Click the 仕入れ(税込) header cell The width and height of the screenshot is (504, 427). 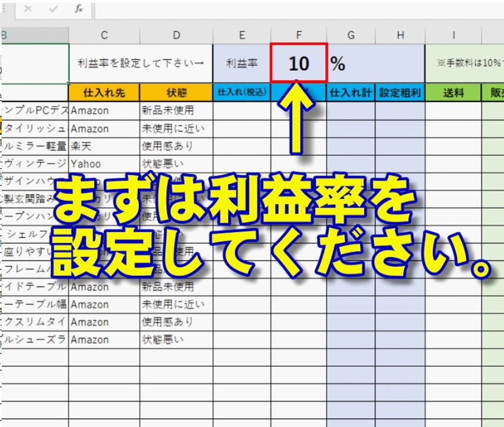[x=242, y=93]
